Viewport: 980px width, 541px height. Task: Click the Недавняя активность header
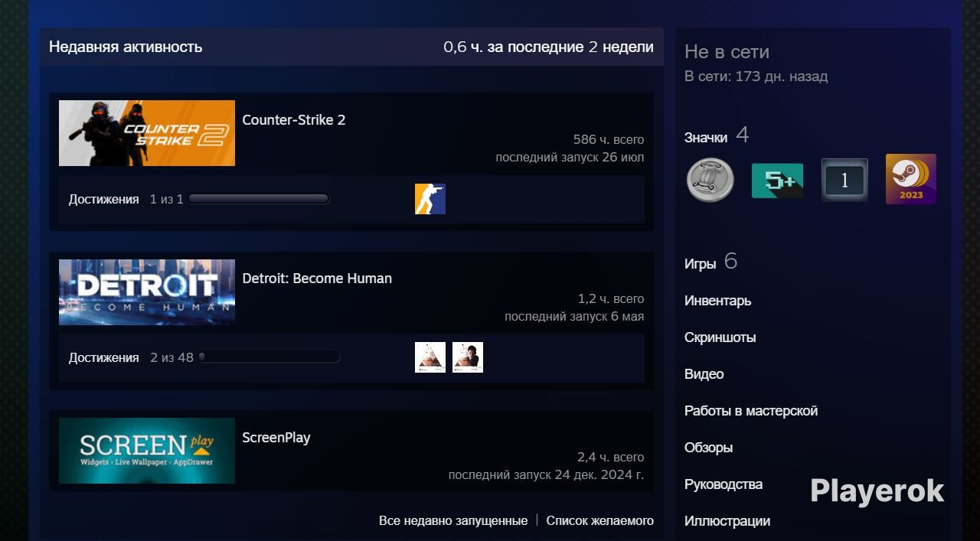[126, 47]
